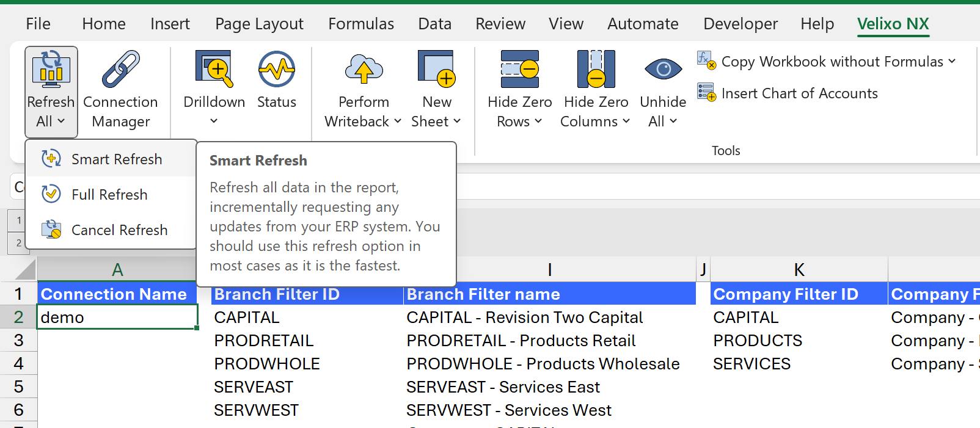Select the Velixo NX tab
This screenshot has width=980, height=428.
coord(893,24)
